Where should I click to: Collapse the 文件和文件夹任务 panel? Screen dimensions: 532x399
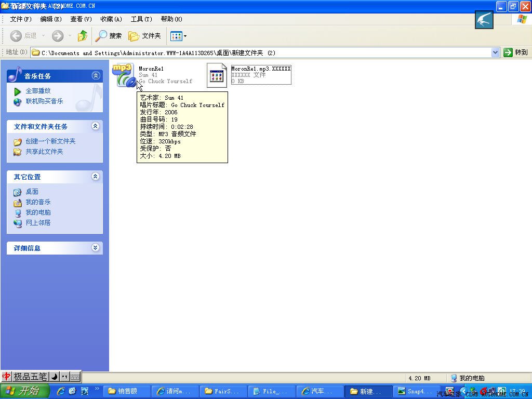(96, 126)
